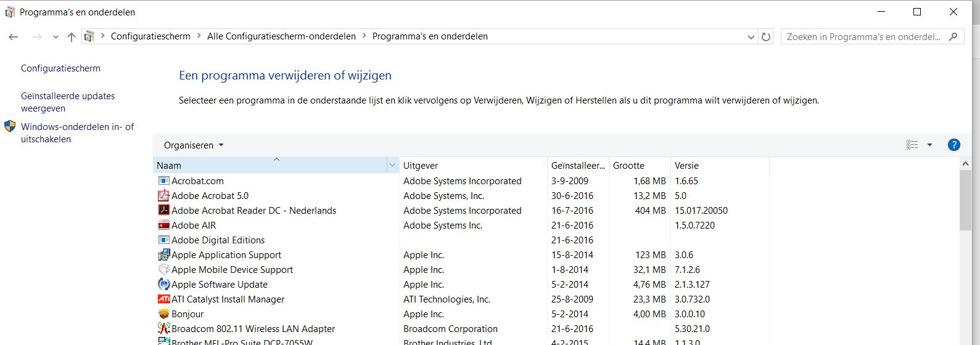Viewport: 980px width, 345px height.
Task: Click version 15.017.20050 cell
Action: tap(701, 210)
